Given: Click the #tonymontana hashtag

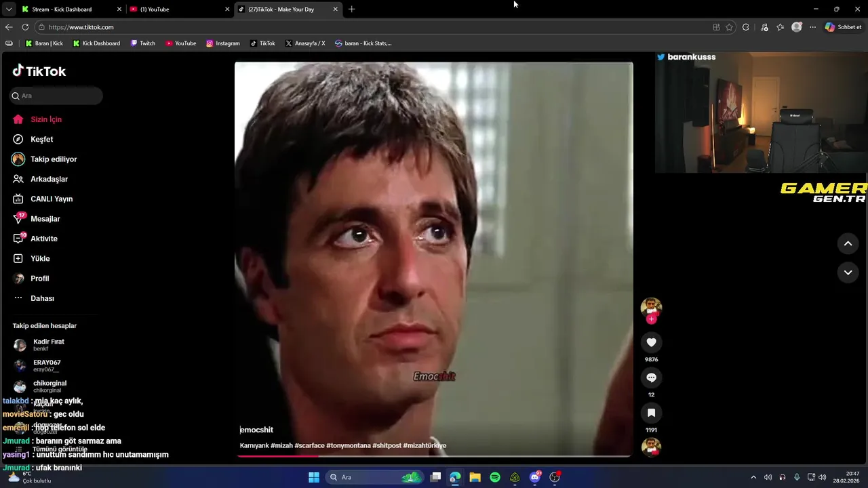Looking at the screenshot, I should [349, 445].
